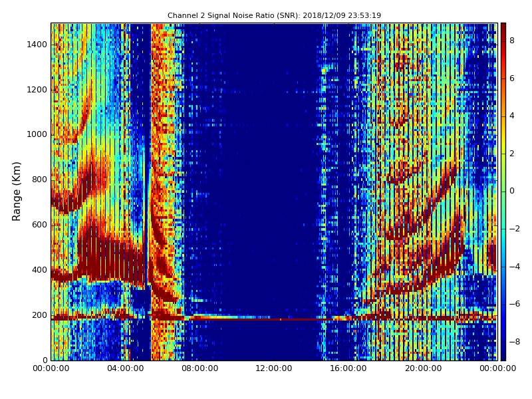Click the 12:00:00 time axis label

point(274,368)
